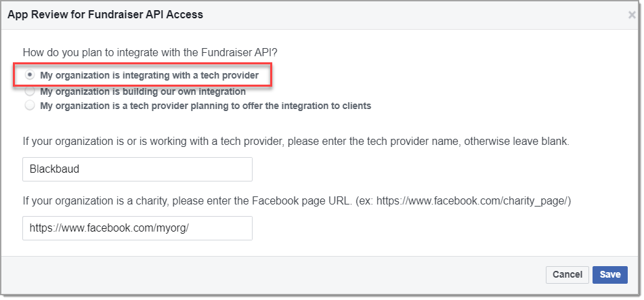Focus the Facebook page URL field

137,228
